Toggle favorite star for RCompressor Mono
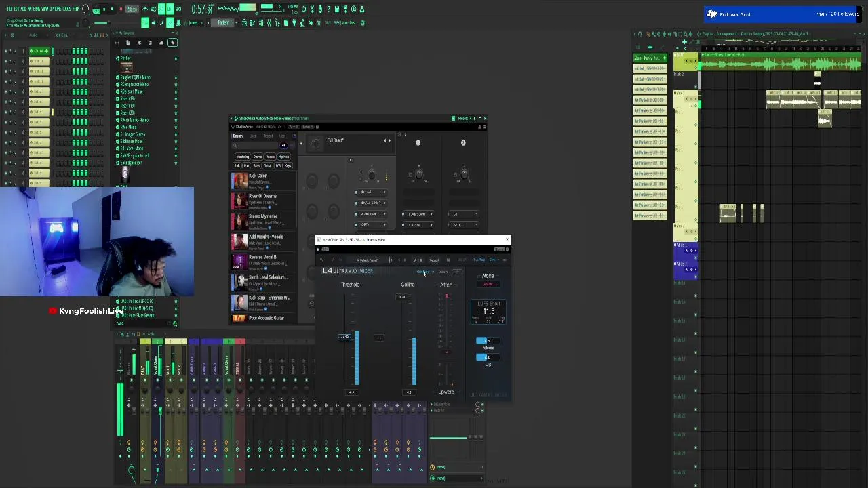Viewport: 868px width, 488px height. [176, 84]
